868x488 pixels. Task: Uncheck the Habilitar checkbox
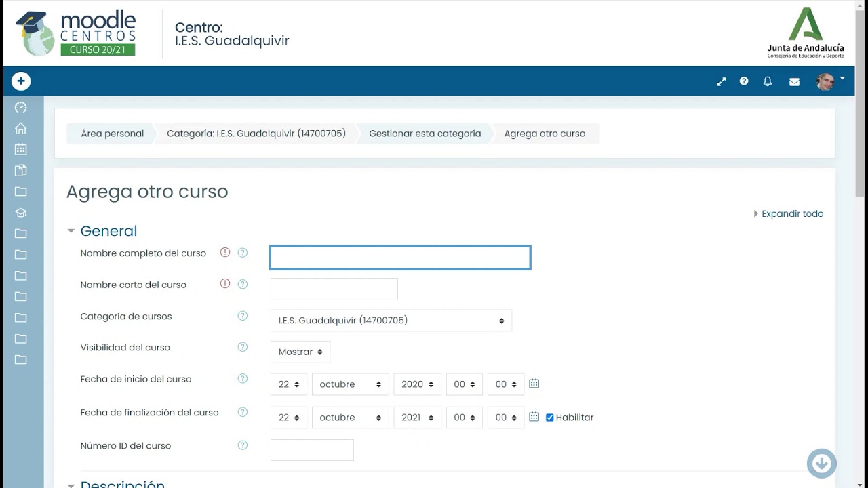(550, 418)
